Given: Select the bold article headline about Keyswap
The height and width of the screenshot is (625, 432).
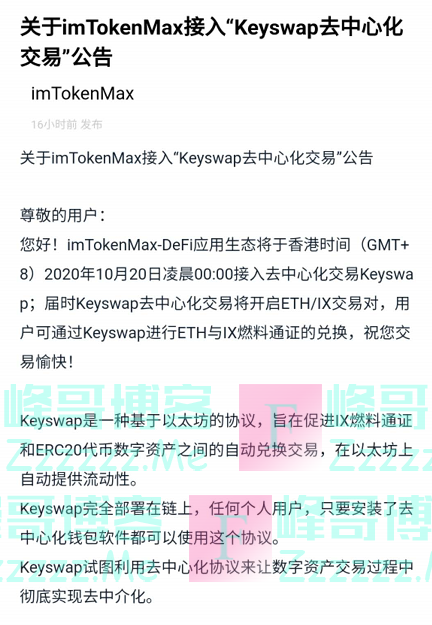Looking at the screenshot, I should [211, 42].
